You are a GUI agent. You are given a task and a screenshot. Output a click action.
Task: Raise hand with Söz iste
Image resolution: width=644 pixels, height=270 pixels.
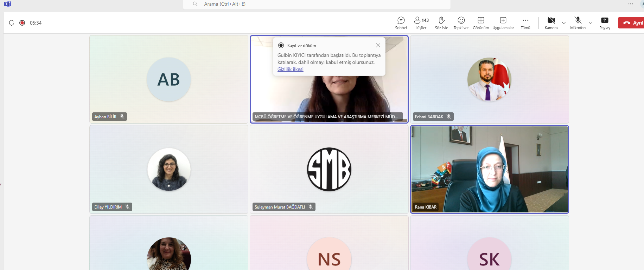[441, 23]
